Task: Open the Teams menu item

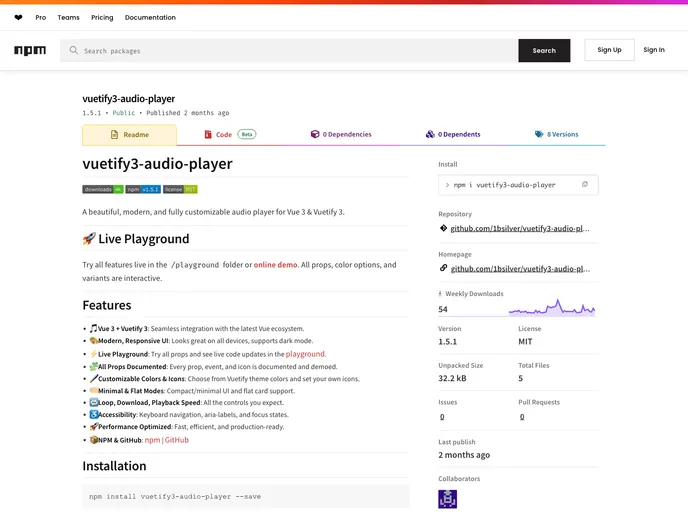Action: pos(68,18)
